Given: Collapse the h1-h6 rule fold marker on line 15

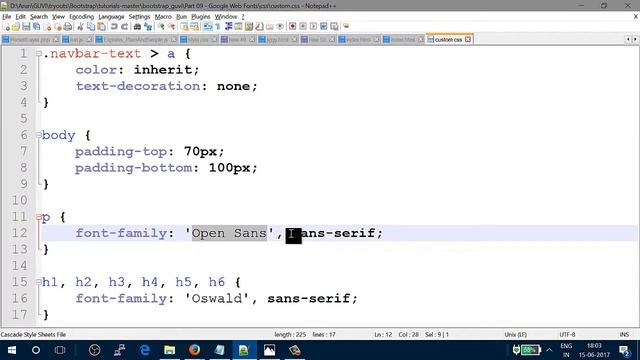Looking at the screenshot, I should point(38,282).
